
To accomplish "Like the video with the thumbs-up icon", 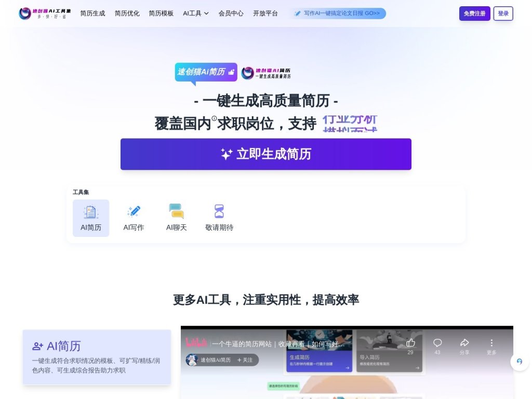I will (410, 343).
